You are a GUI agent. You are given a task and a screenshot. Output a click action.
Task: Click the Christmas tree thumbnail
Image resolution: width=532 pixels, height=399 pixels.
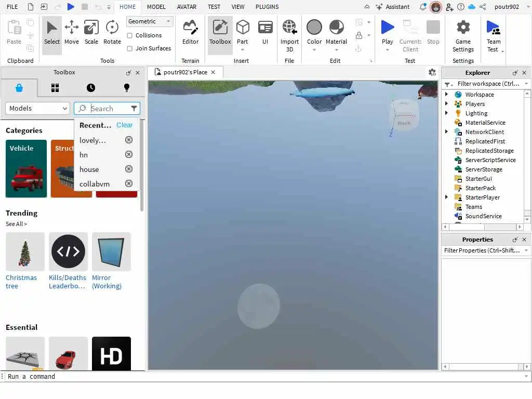(x=25, y=251)
